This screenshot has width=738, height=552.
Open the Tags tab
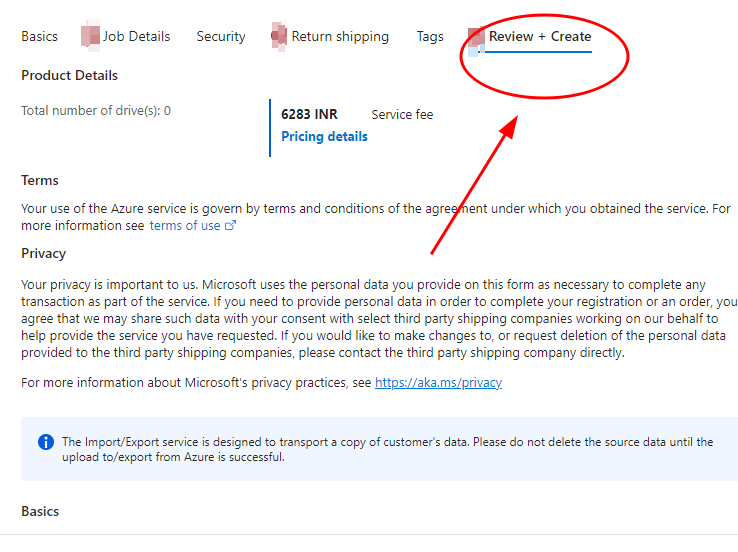tap(430, 36)
